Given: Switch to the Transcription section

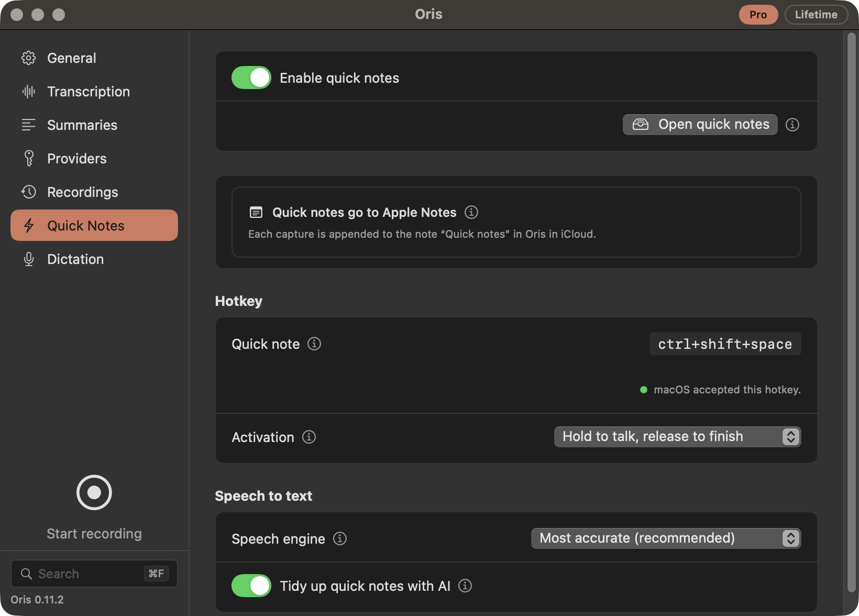Looking at the screenshot, I should pos(94,92).
